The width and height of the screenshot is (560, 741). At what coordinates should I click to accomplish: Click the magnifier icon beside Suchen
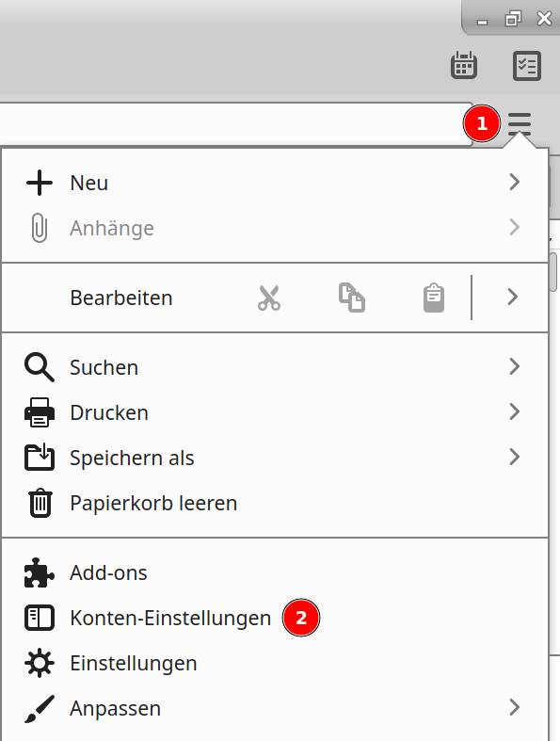tap(40, 367)
